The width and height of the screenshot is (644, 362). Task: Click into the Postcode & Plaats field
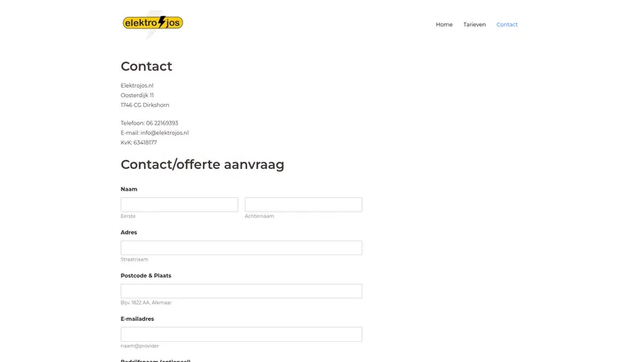[241, 291]
